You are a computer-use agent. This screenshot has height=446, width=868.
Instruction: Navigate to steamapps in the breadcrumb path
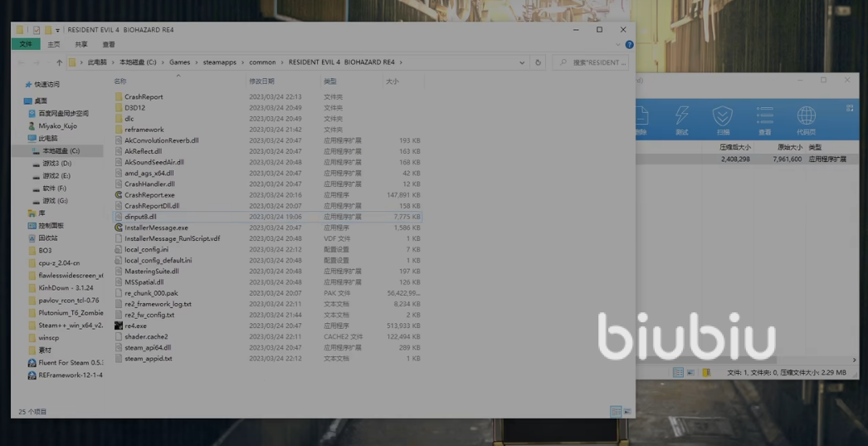coord(219,62)
